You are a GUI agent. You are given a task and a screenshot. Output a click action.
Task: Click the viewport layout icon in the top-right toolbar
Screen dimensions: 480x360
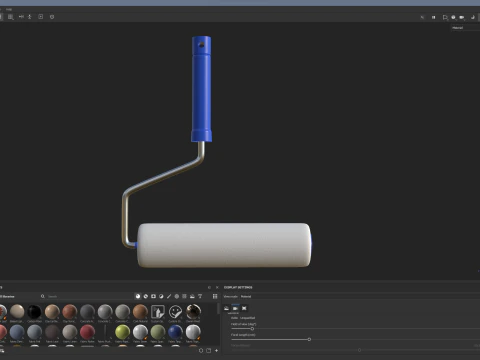(445, 17)
